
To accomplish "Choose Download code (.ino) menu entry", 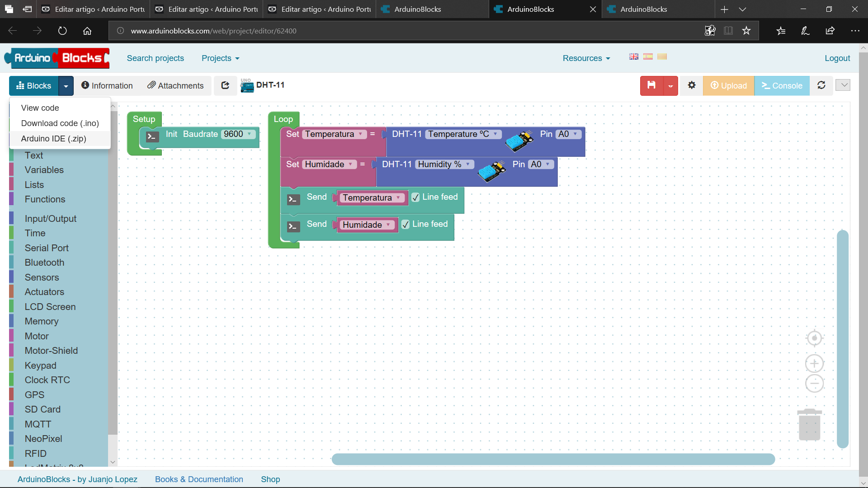I will click(x=60, y=123).
